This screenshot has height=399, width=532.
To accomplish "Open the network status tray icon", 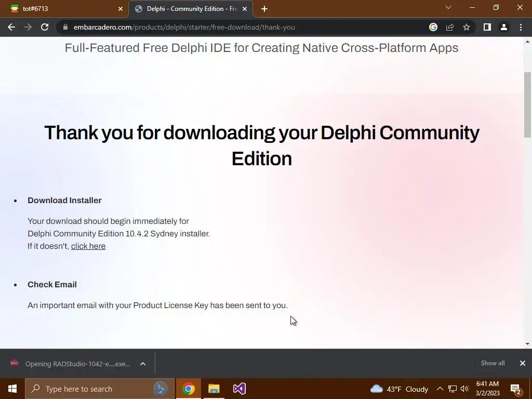I will point(453,389).
